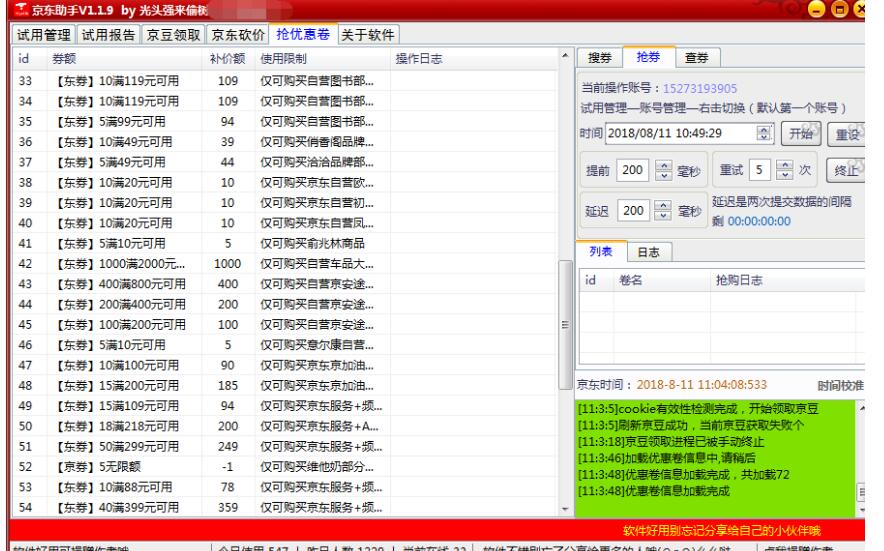
Task: Sort by the 补价额 column header
Action: click(x=228, y=59)
